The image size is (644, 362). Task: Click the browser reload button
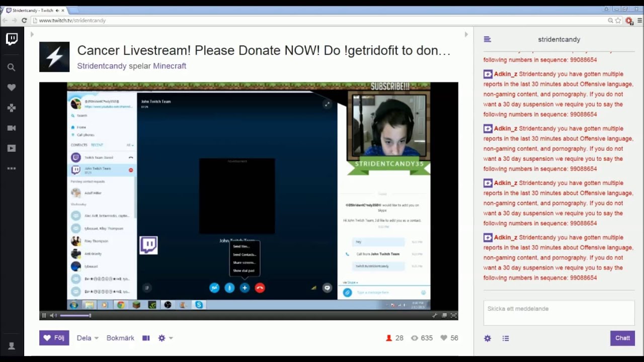tap(24, 21)
